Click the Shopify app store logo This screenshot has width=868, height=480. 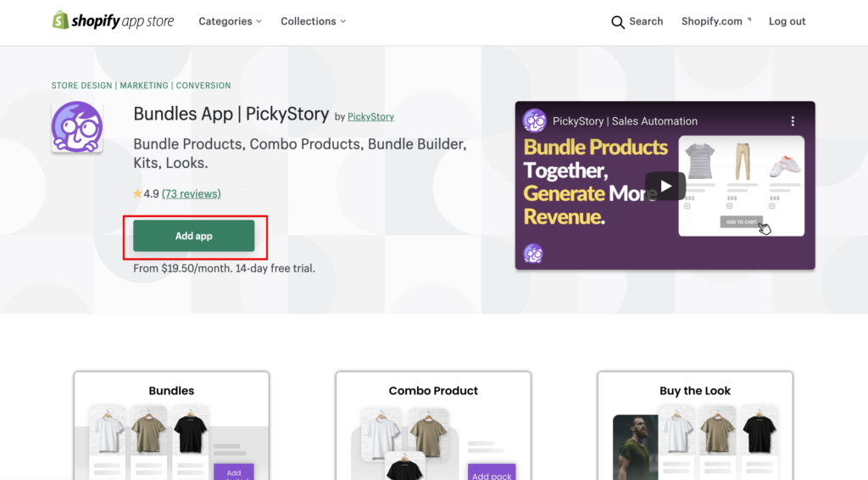[113, 21]
